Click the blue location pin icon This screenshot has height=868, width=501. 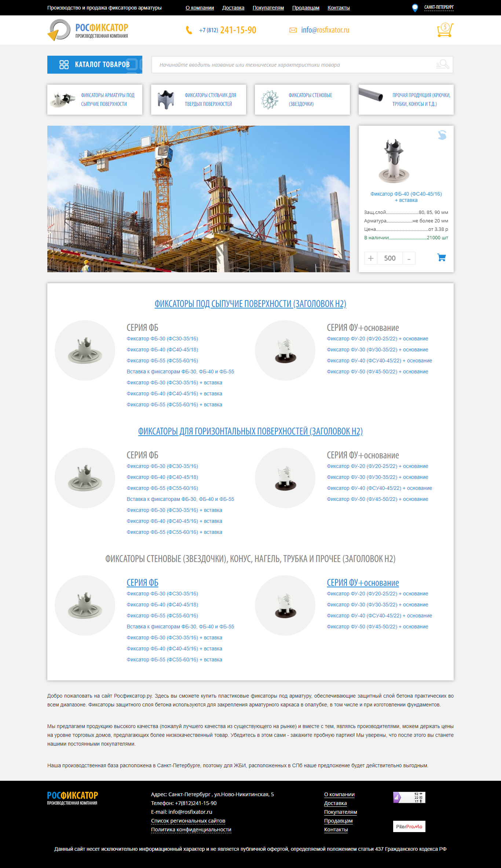pyautogui.click(x=415, y=8)
